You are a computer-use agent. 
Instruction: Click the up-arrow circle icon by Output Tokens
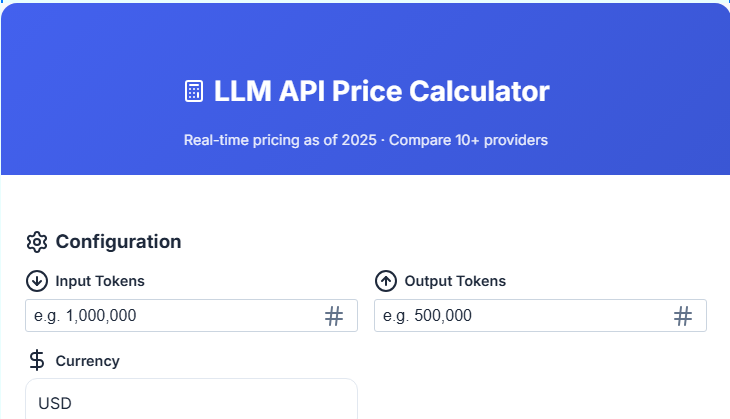click(x=386, y=281)
